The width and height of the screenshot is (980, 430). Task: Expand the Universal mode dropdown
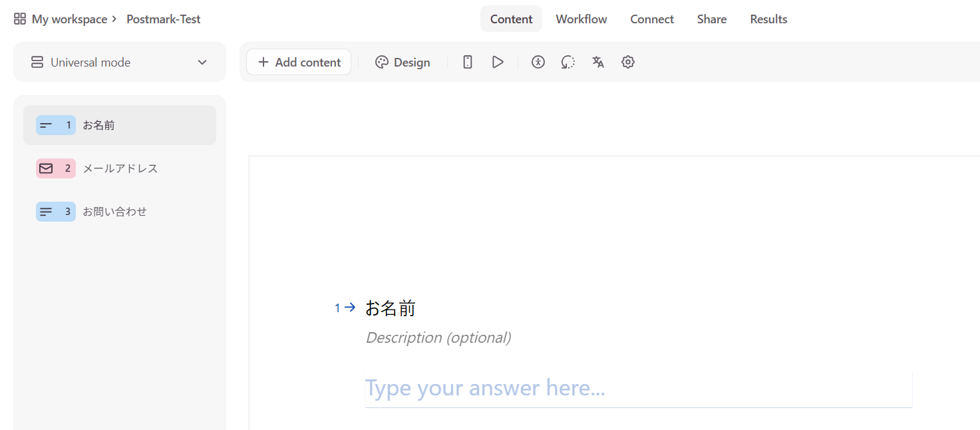tap(120, 62)
